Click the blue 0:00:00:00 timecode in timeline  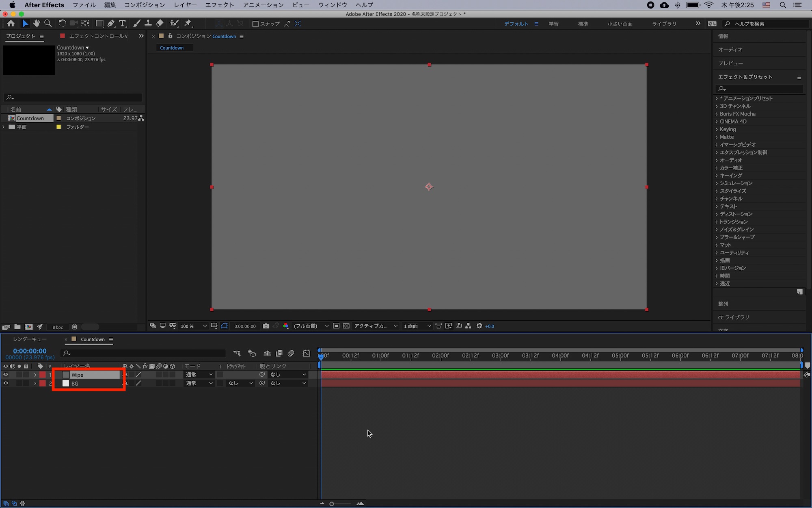pos(30,351)
